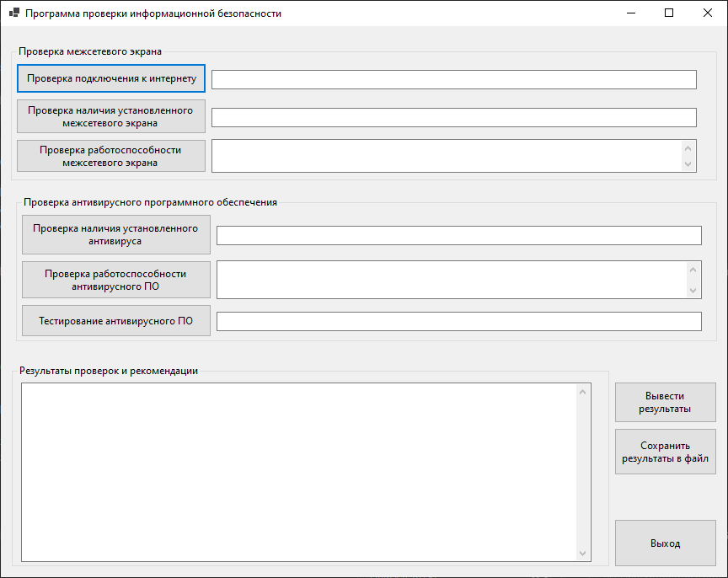Click scroll-down arrow in antivirus operability box
This screenshot has width=728, height=578.
pyautogui.click(x=693, y=291)
